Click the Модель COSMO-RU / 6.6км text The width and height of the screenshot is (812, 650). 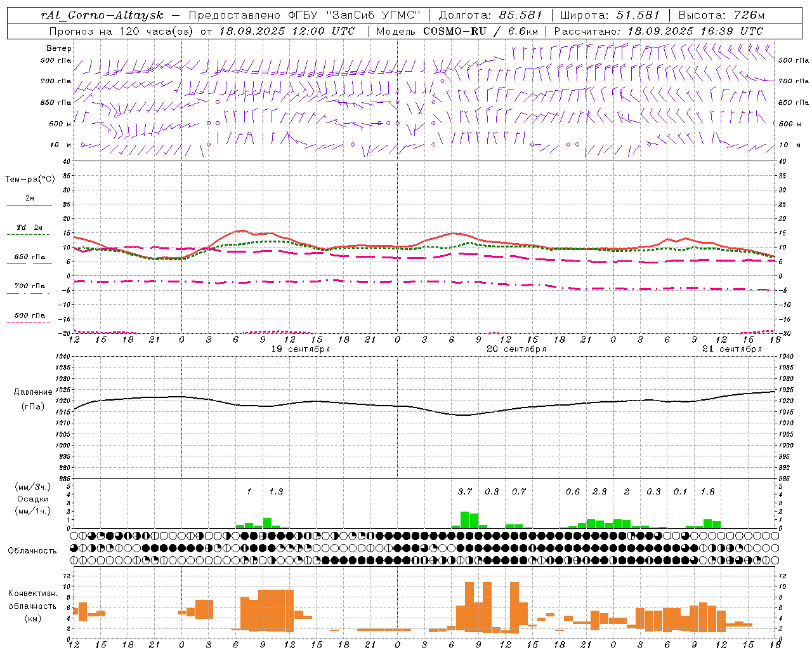tap(457, 31)
